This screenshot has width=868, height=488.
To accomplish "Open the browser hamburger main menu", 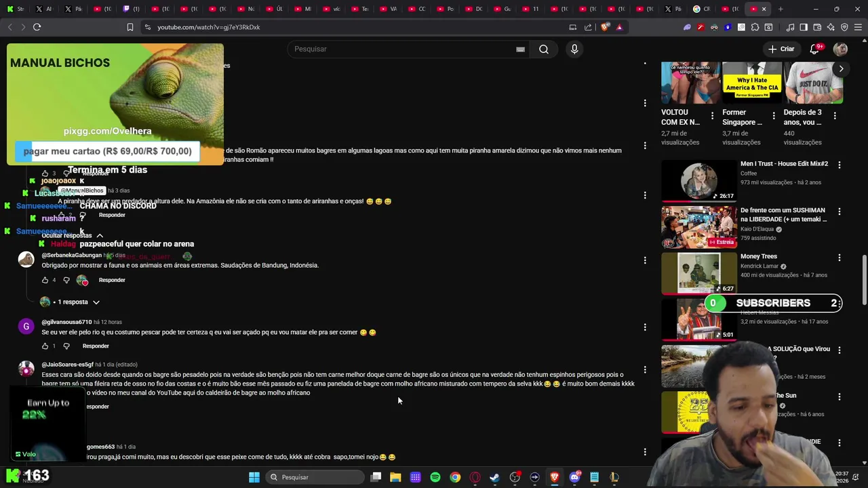I will (858, 27).
